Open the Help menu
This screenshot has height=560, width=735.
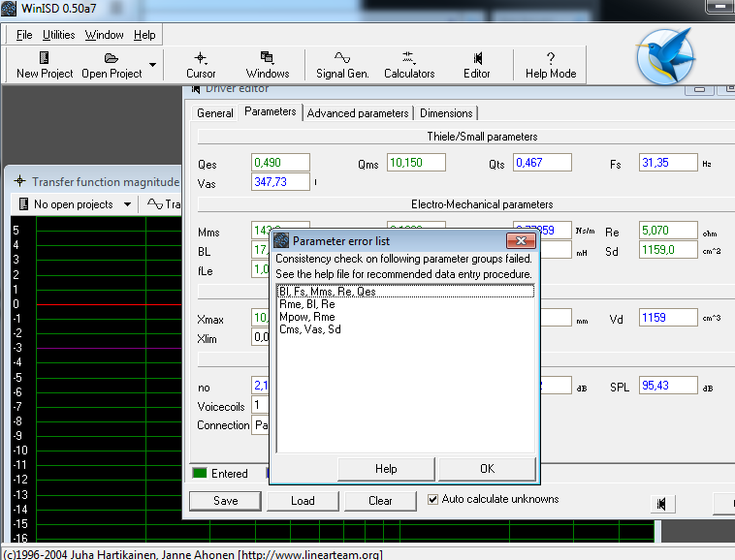tap(144, 35)
